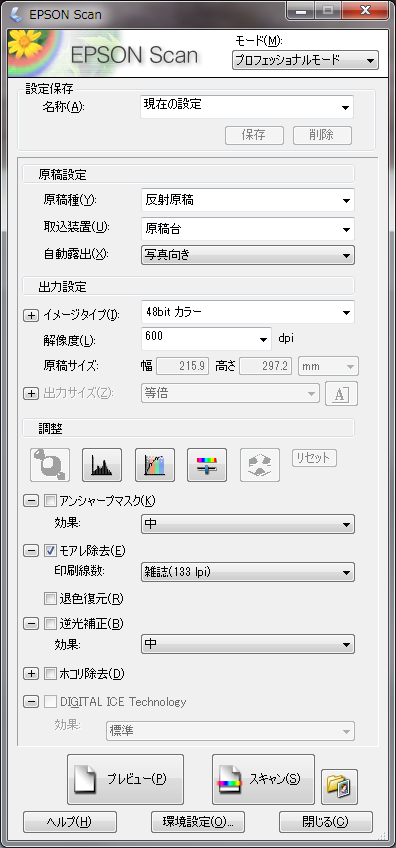The image size is (396, 848).
Task: Click the auto exposure adjustment icon
Action: coord(50,465)
